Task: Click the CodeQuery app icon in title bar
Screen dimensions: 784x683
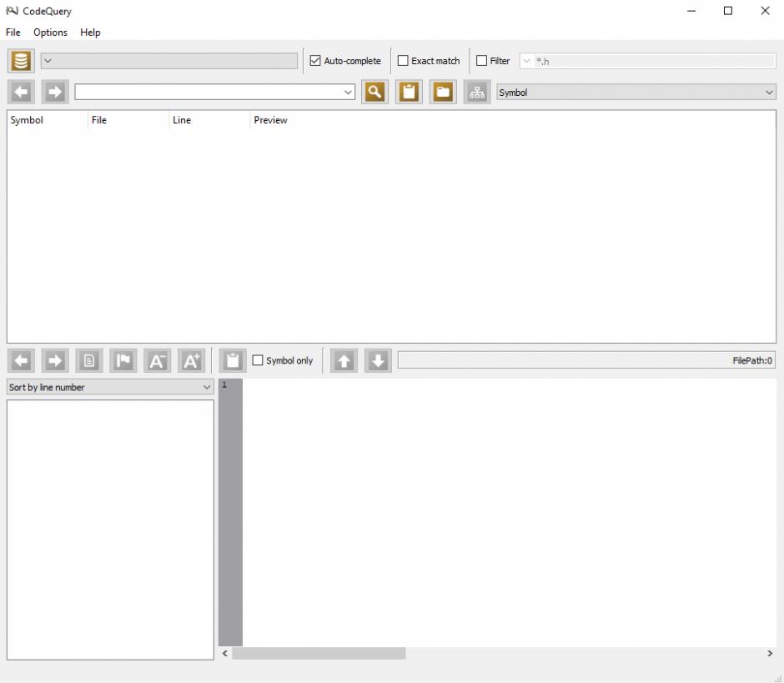Action: [12, 11]
